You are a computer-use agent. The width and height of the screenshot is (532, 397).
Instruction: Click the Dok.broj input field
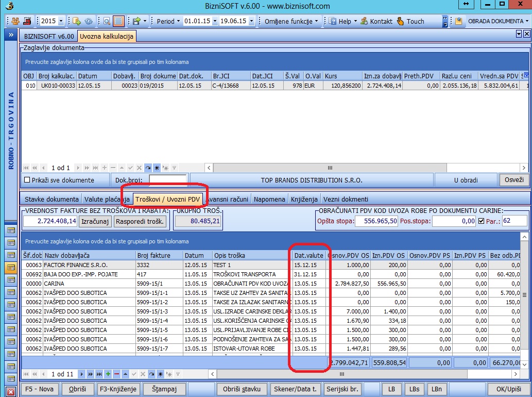click(168, 180)
